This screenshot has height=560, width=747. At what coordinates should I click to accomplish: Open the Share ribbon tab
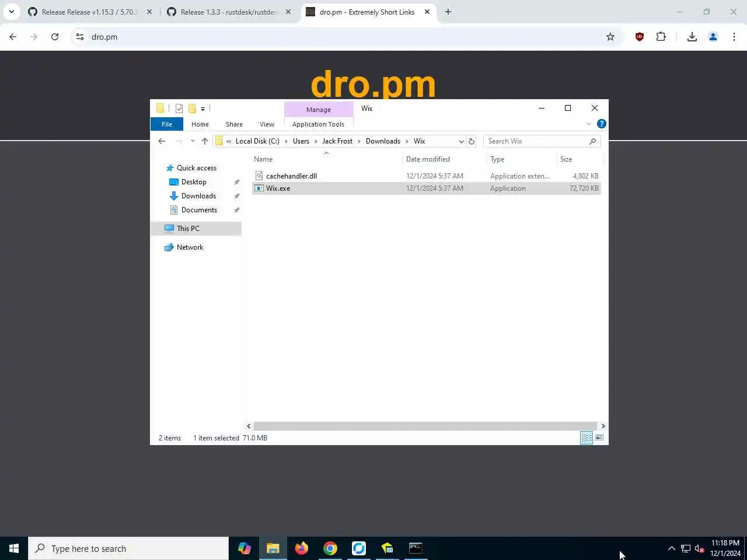[234, 124]
